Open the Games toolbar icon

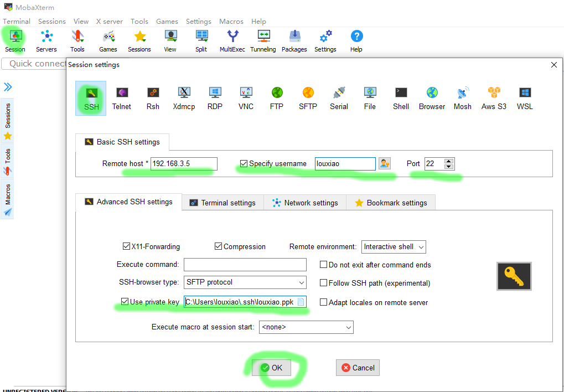coord(108,42)
